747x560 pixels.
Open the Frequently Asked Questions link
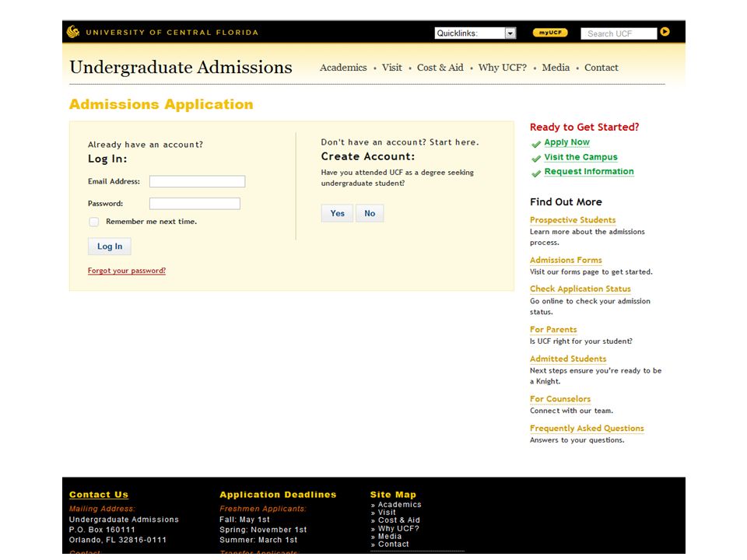[x=587, y=429]
